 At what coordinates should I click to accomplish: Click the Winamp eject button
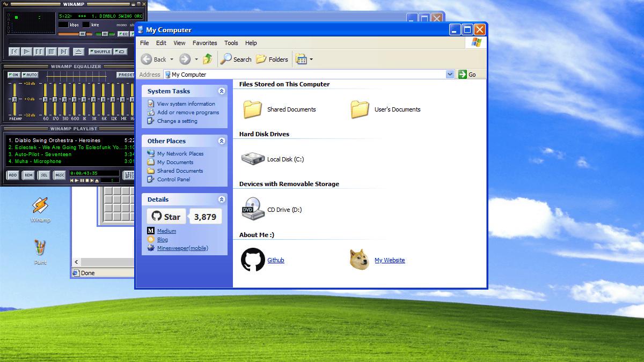pyautogui.click(x=78, y=51)
